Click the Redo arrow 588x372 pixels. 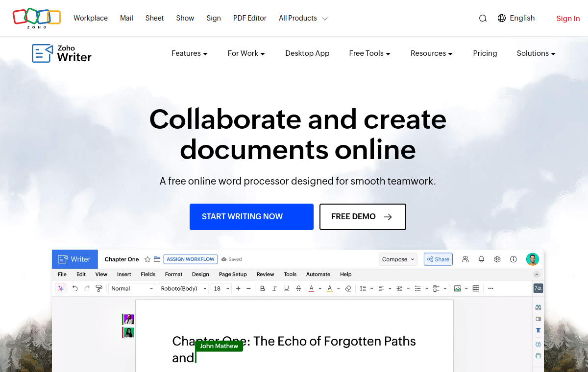point(87,288)
